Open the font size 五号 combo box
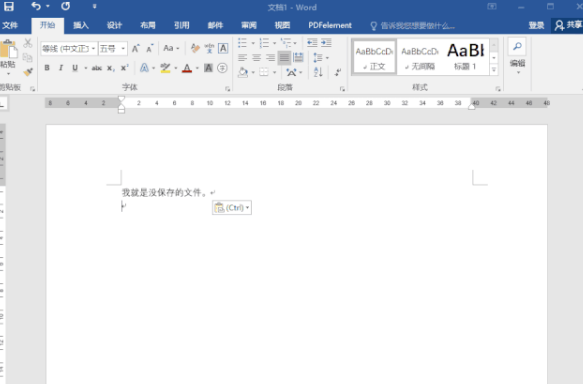Image resolution: width=583 pixels, height=384 pixels. click(x=113, y=48)
